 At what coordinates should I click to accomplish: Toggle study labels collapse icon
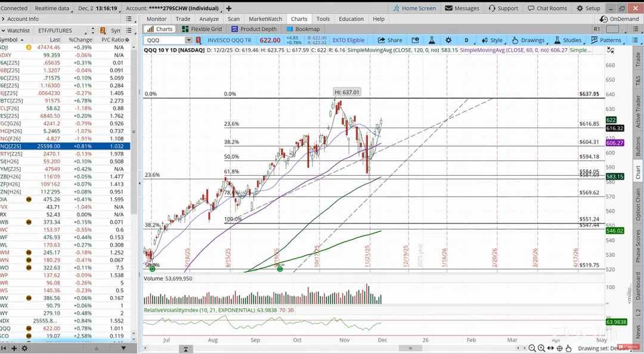tap(611, 50)
